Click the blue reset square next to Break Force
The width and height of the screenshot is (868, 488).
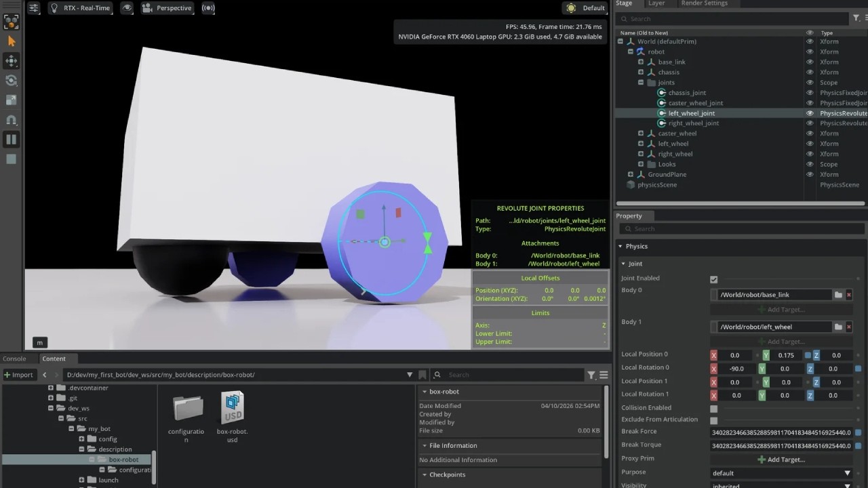858,432
